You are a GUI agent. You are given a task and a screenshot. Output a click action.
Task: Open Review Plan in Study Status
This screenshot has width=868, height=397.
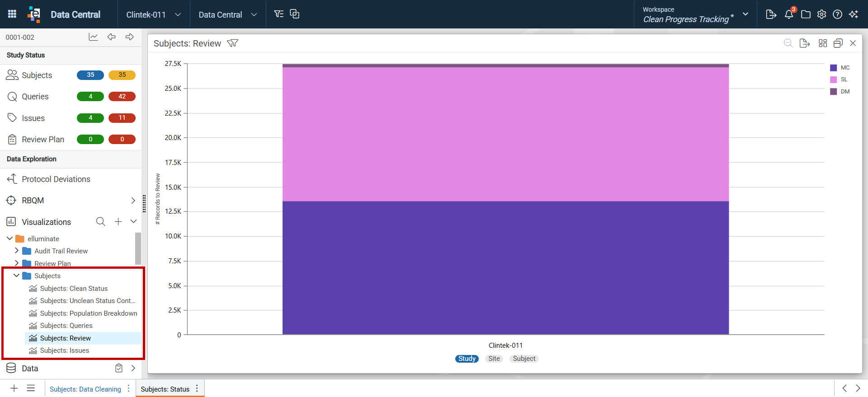tap(43, 140)
